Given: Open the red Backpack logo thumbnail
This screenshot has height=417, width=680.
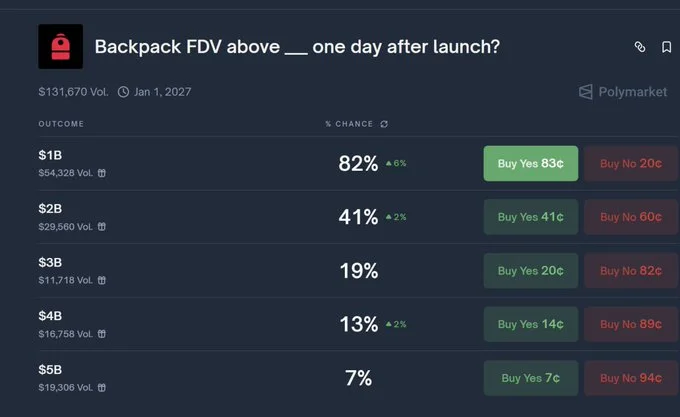Looking at the screenshot, I should 61,46.
